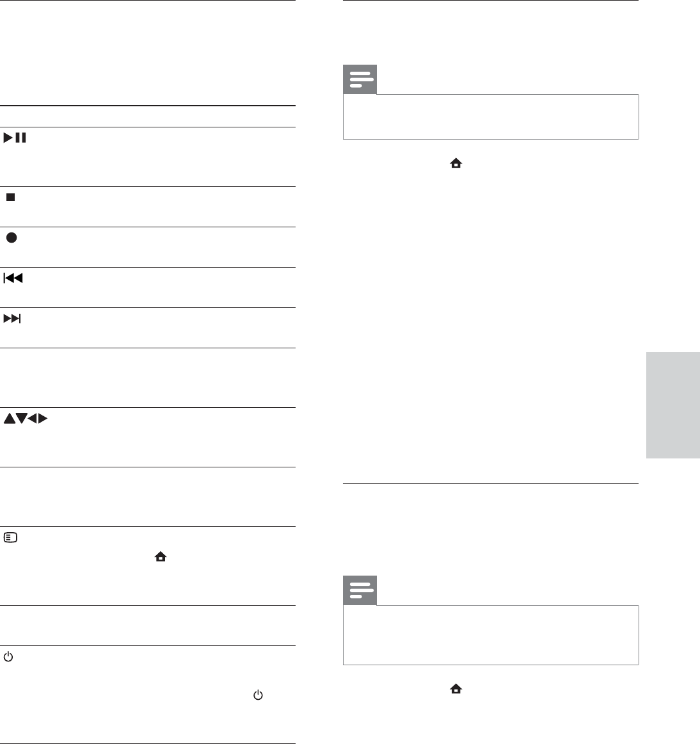Click the home icon below the upper note box
The height and width of the screenshot is (744, 700).
[x=456, y=164]
